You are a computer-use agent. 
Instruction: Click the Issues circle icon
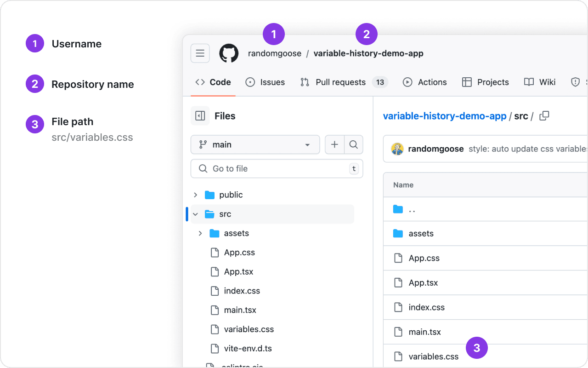point(250,82)
